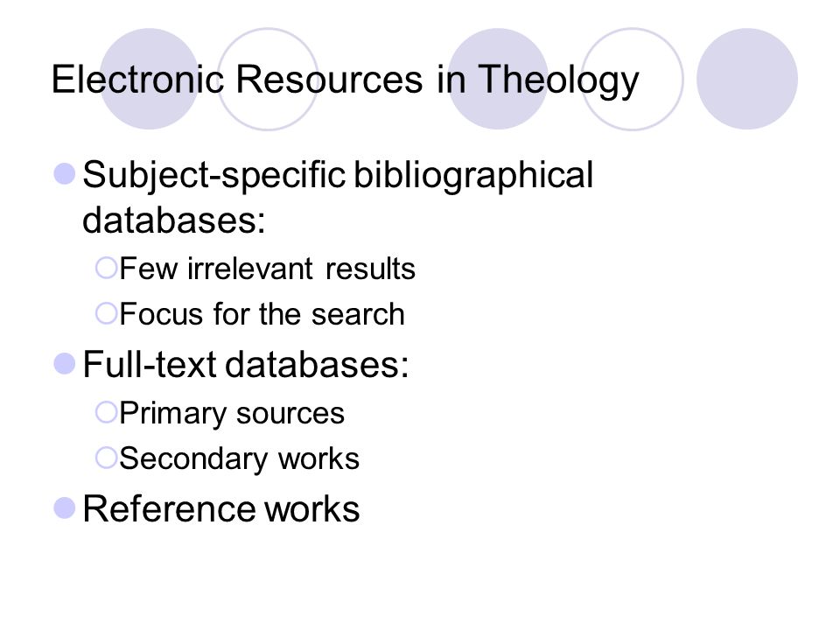This screenshot has width=840, height=630.
Task: Click the hollow bullet before 'Primary sources'
Action: (x=106, y=412)
